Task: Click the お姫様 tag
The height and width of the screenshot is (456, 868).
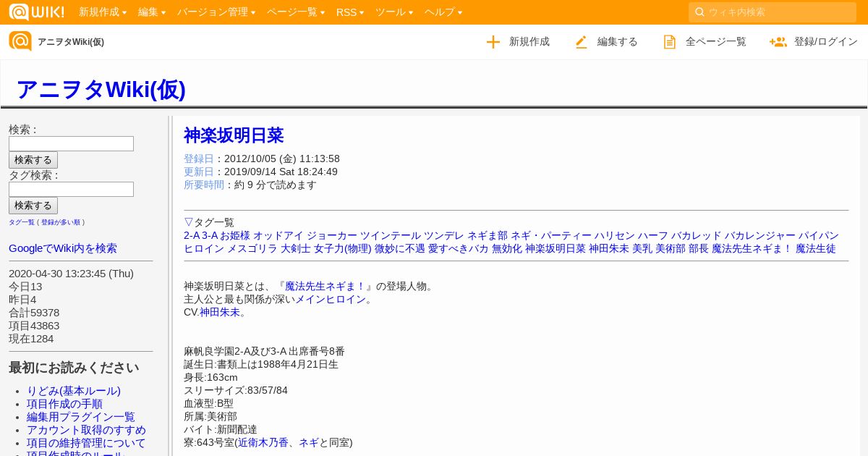Action: pyautogui.click(x=235, y=235)
